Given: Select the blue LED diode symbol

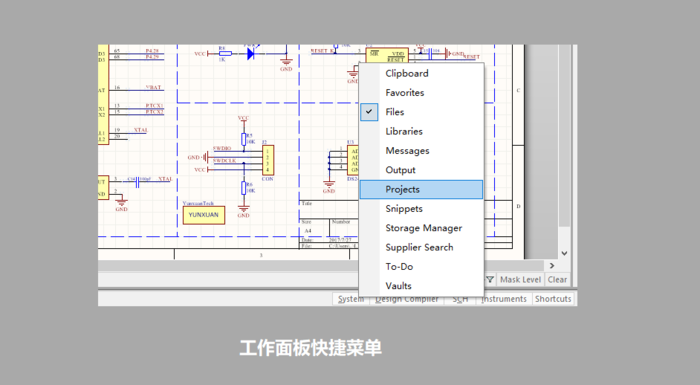Looking at the screenshot, I should 251,54.
